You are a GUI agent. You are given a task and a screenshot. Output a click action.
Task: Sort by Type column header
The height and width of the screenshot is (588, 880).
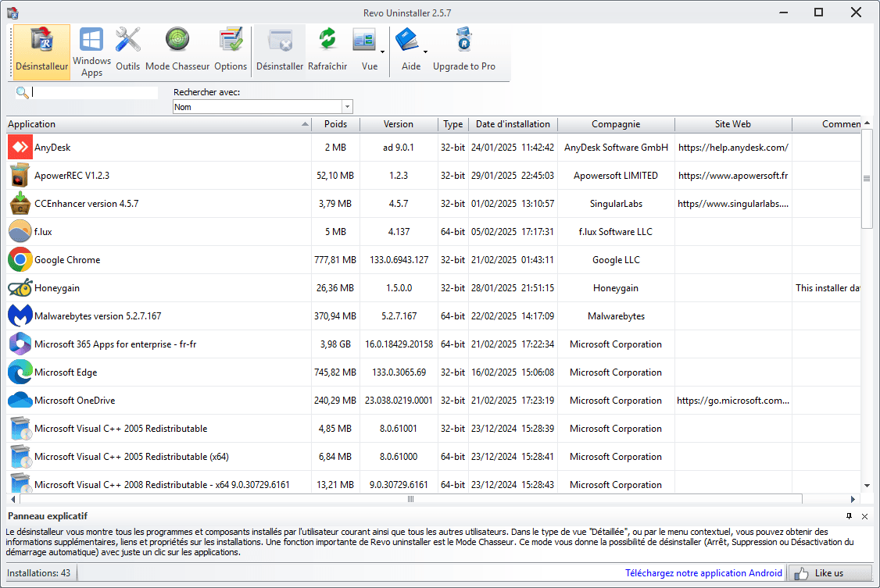click(x=453, y=124)
